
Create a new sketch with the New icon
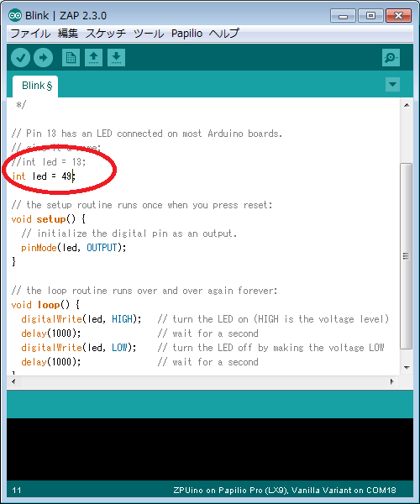click(71, 58)
